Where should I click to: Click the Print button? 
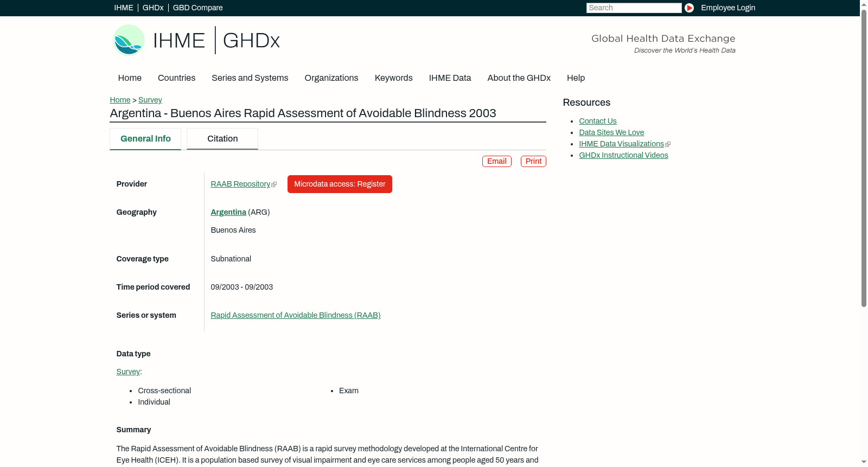(533, 161)
